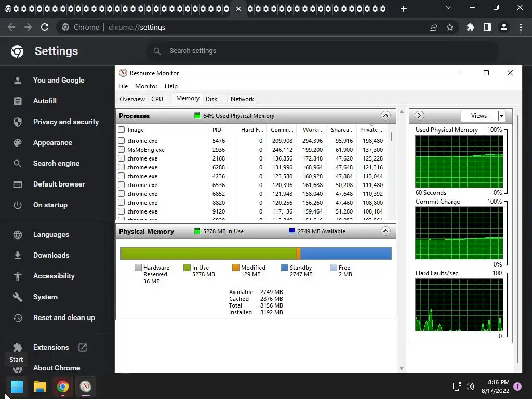Collapse the Physical Memory section
532x399 pixels.
[x=385, y=231]
